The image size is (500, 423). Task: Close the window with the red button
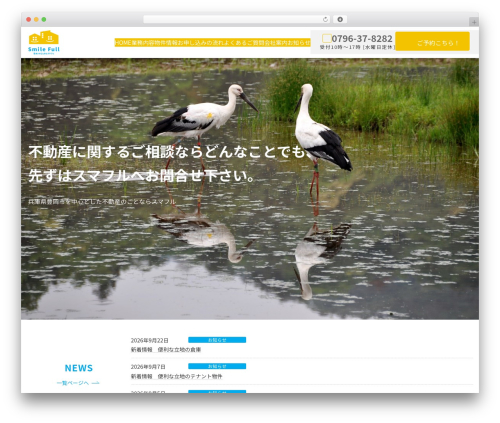click(29, 20)
